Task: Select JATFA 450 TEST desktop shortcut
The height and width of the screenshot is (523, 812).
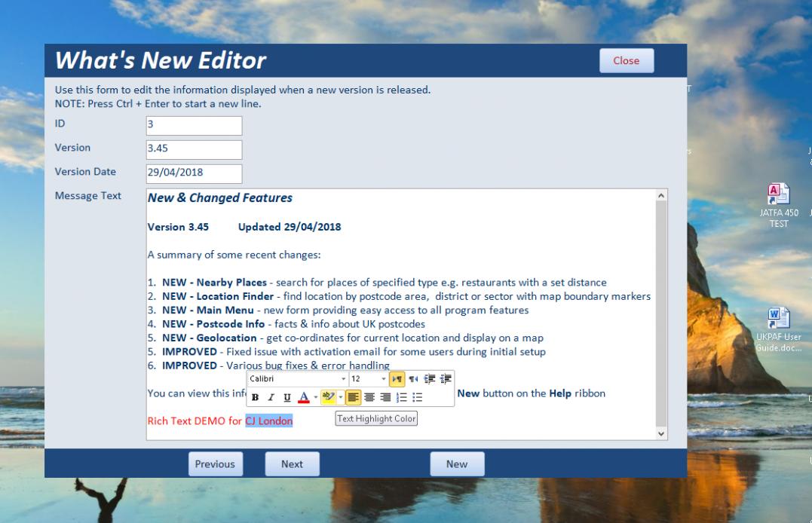Action: [x=778, y=205]
